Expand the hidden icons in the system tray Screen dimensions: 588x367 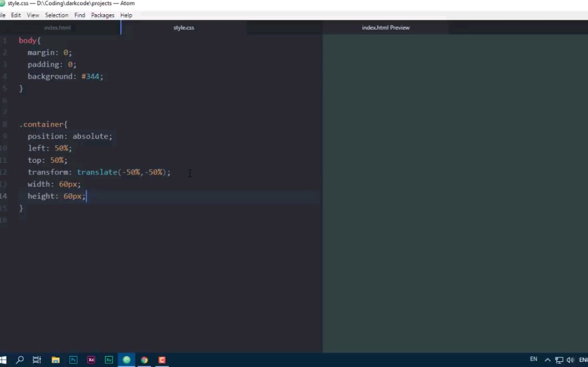point(548,360)
